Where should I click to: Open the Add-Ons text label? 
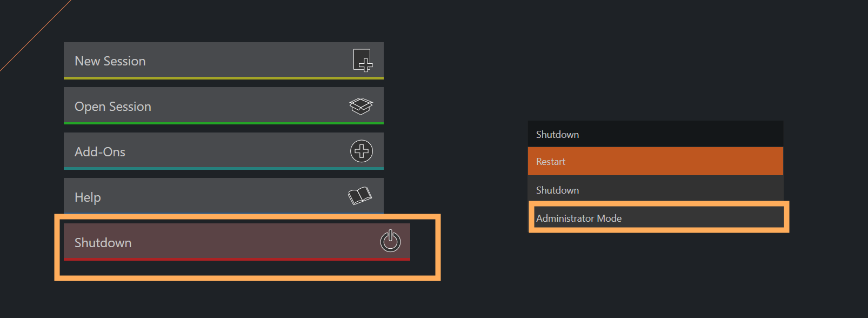(x=100, y=152)
